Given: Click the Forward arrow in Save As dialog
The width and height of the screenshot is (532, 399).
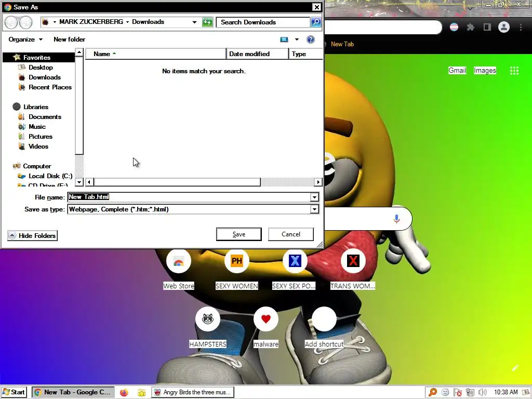Looking at the screenshot, I should coord(26,23).
